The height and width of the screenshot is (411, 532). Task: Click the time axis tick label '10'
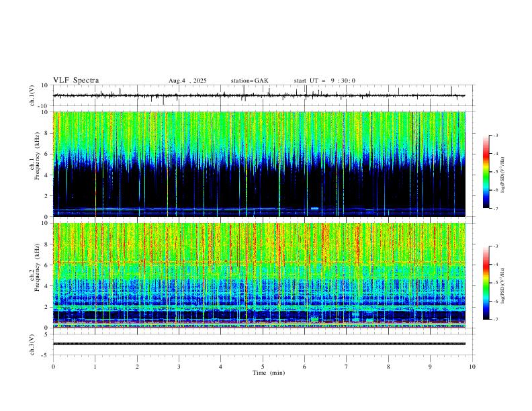[472, 367]
